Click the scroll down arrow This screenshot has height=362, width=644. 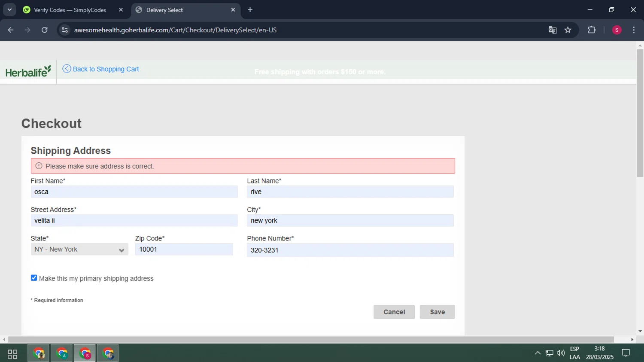click(x=640, y=331)
